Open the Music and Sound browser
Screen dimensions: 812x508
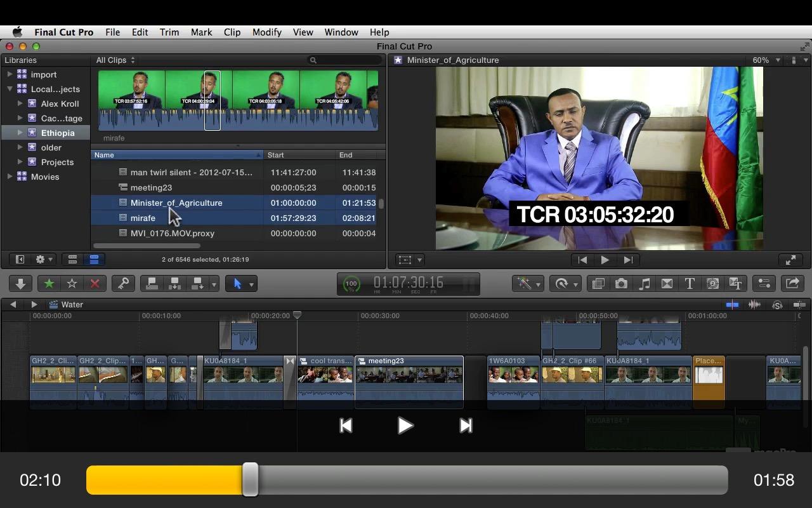click(x=644, y=284)
